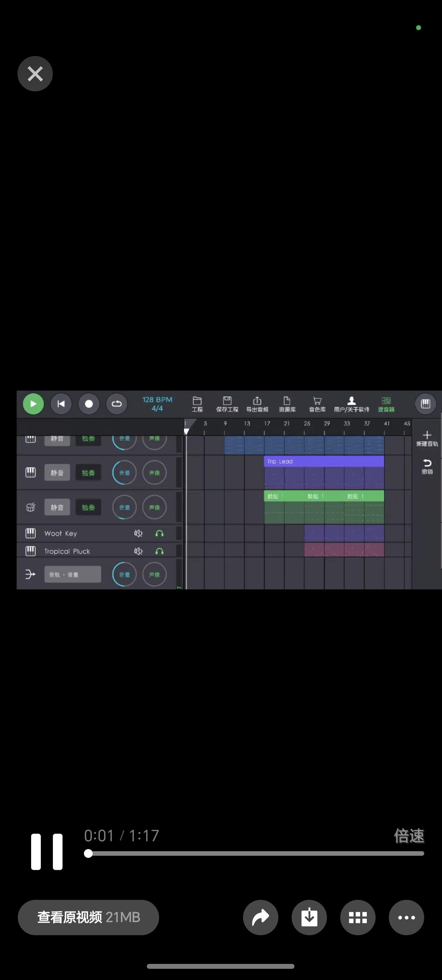Open the 音色库 sound store
Screen dimensions: 442x980
point(317,404)
